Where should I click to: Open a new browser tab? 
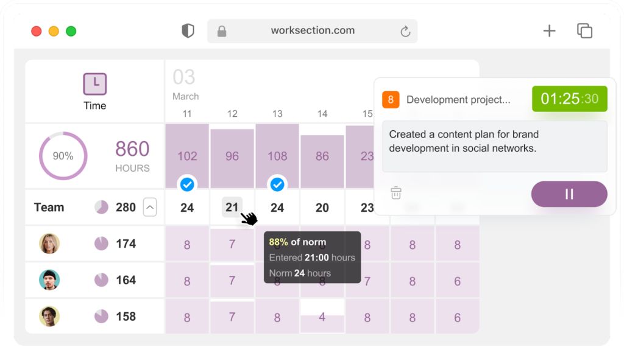(x=549, y=31)
